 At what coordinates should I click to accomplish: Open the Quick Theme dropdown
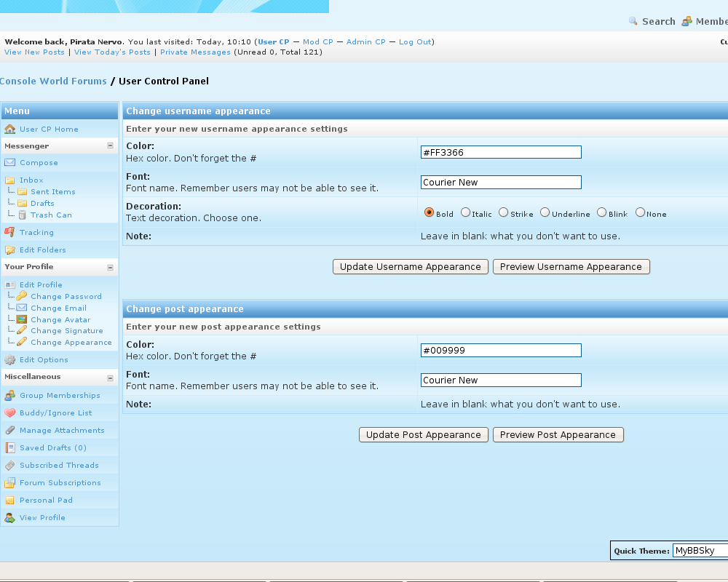click(x=700, y=551)
